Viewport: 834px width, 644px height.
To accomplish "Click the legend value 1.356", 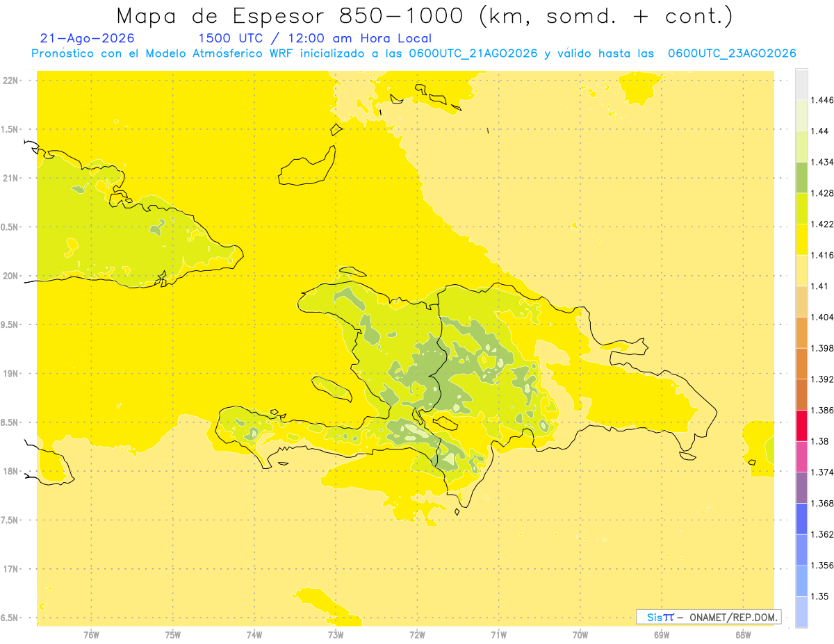I will (822, 565).
